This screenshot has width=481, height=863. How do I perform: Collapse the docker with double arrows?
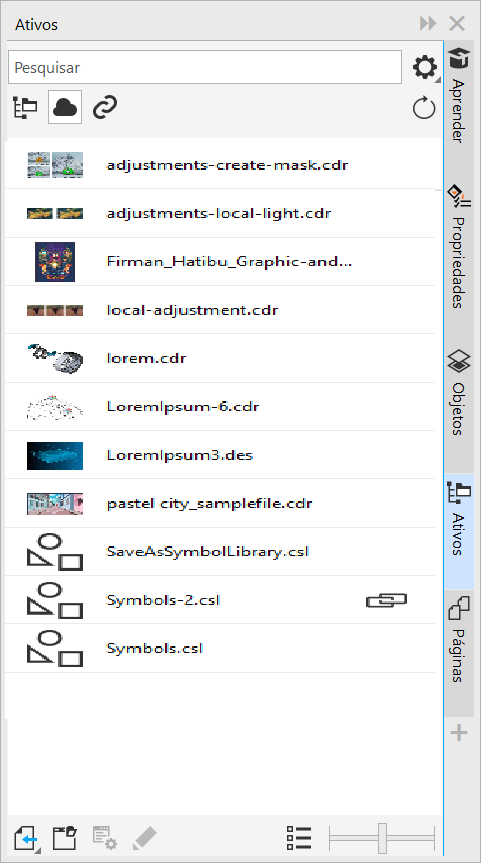(428, 24)
